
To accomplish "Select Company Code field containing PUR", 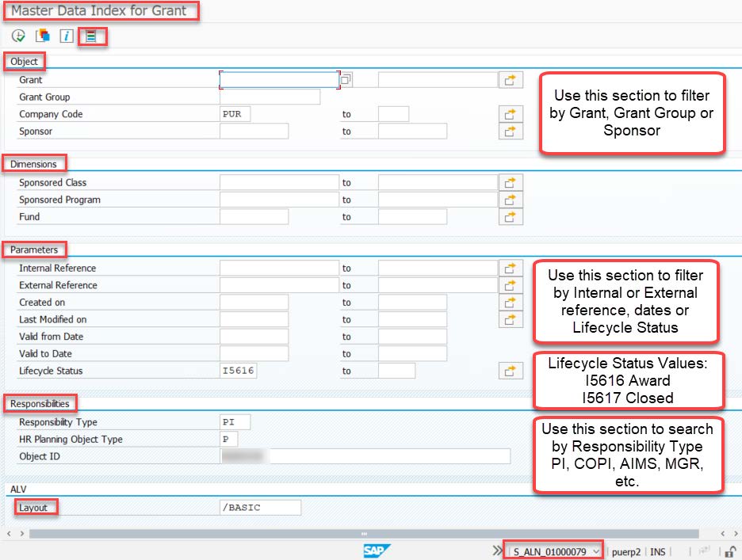I will tap(235, 114).
